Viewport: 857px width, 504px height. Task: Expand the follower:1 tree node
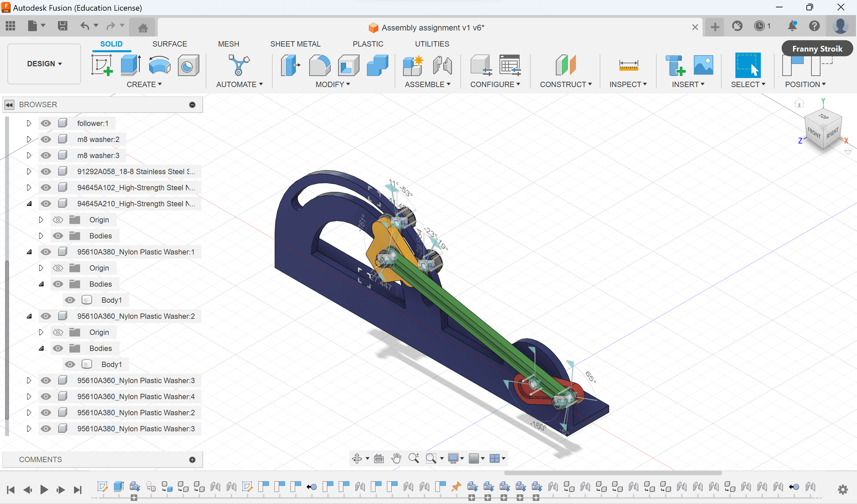29,123
